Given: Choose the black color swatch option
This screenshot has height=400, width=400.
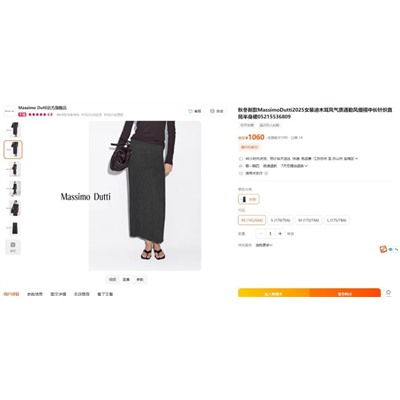Looking at the screenshot, I should pos(249,199).
